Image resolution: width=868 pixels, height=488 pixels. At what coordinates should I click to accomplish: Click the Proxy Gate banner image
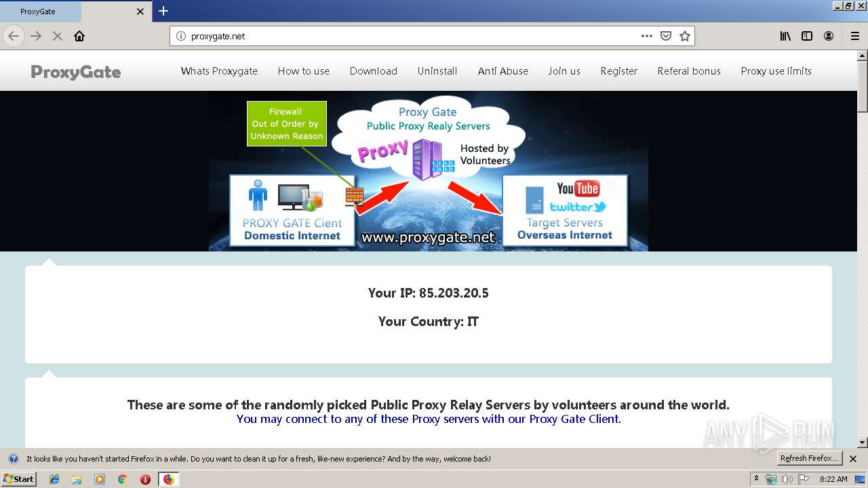pos(429,171)
